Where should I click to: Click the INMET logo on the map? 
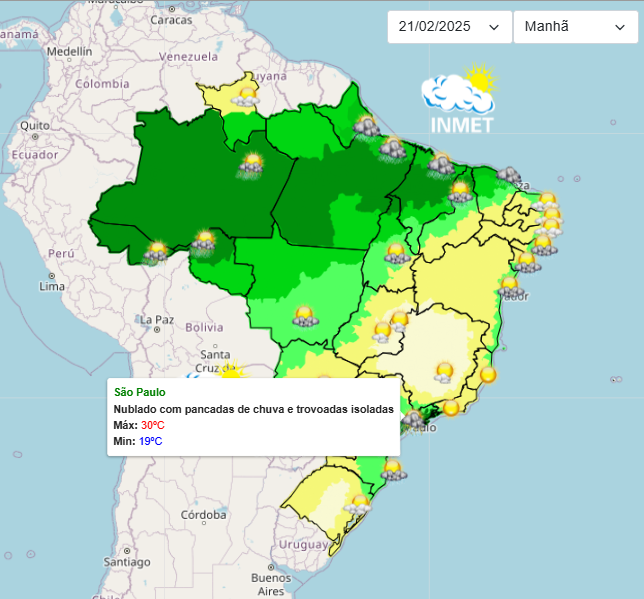tap(460, 99)
